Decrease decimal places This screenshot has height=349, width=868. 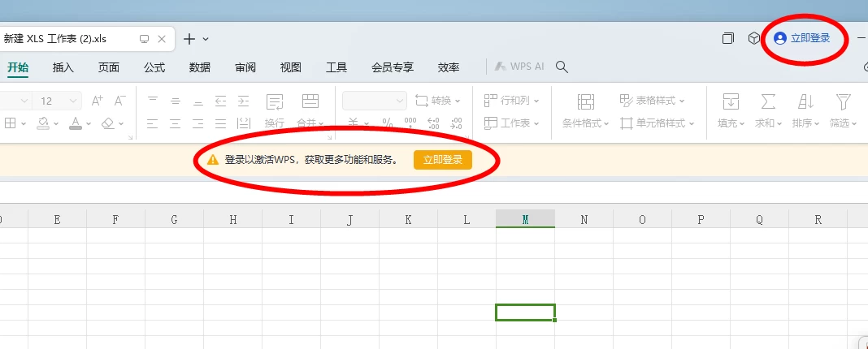click(456, 123)
